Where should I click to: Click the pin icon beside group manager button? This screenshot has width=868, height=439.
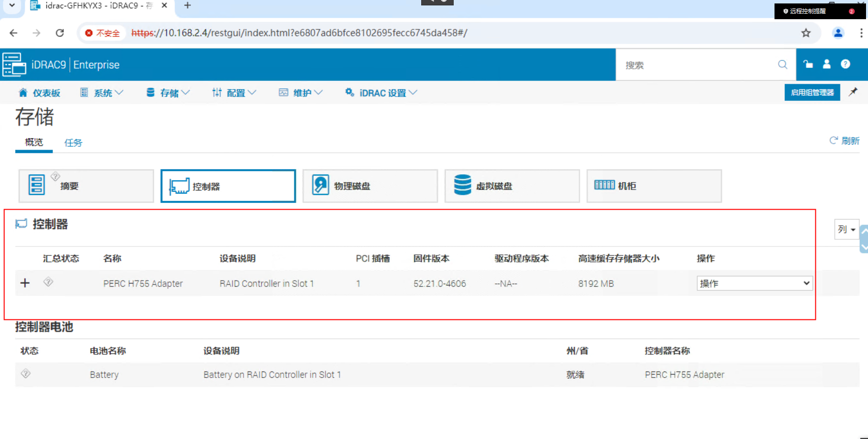click(853, 92)
